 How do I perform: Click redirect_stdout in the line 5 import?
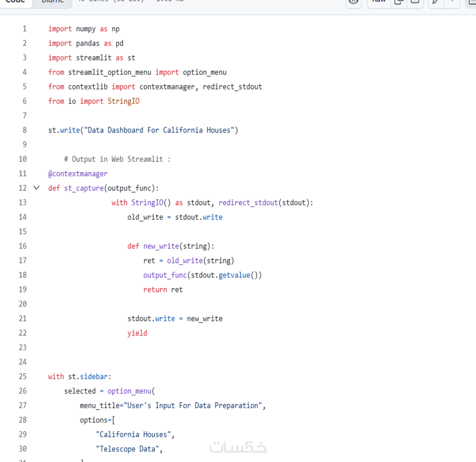coord(232,87)
